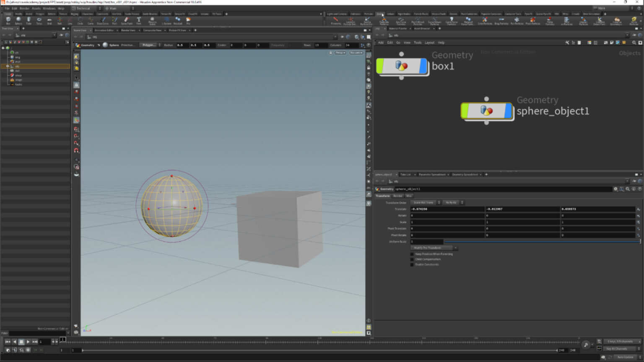Click the Fireworks tool on the particles shelf
The width and height of the screenshot is (644, 362).
pos(335,20)
